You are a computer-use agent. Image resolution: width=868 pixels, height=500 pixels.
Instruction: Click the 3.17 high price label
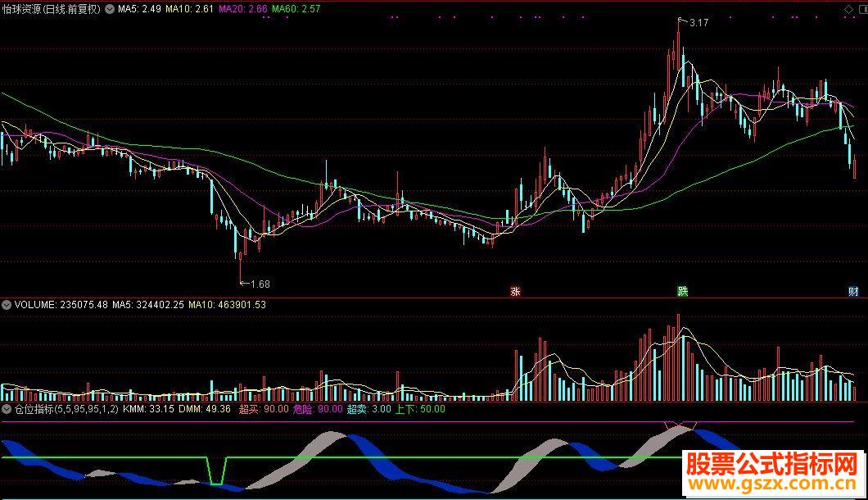click(699, 23)
